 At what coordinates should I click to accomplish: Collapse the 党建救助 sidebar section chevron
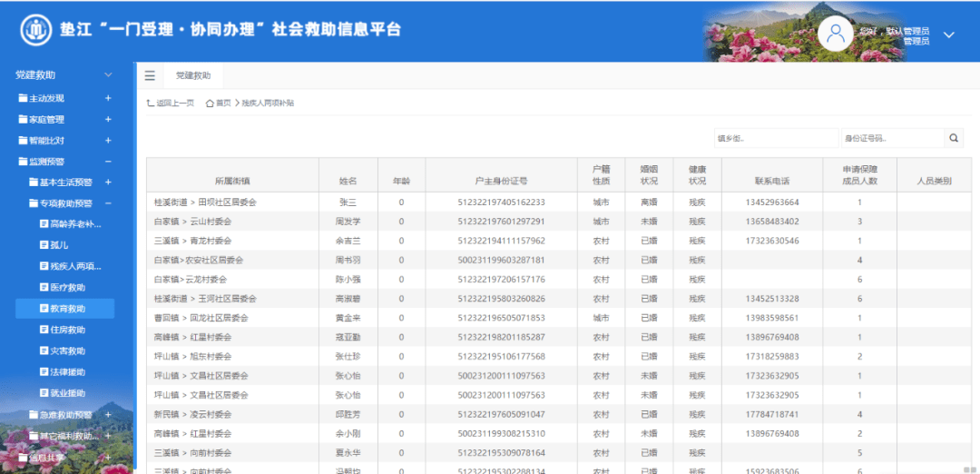coord(108,75)
